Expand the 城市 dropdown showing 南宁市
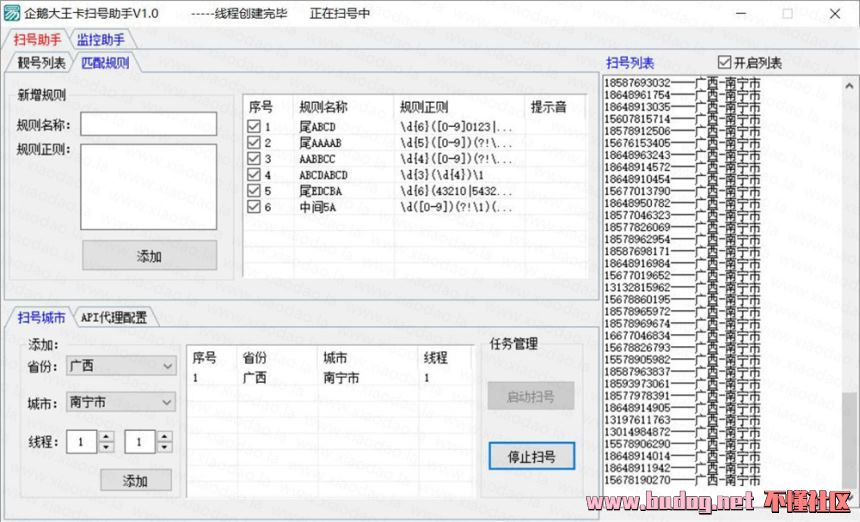860x522 pixels. click(120, 403)
